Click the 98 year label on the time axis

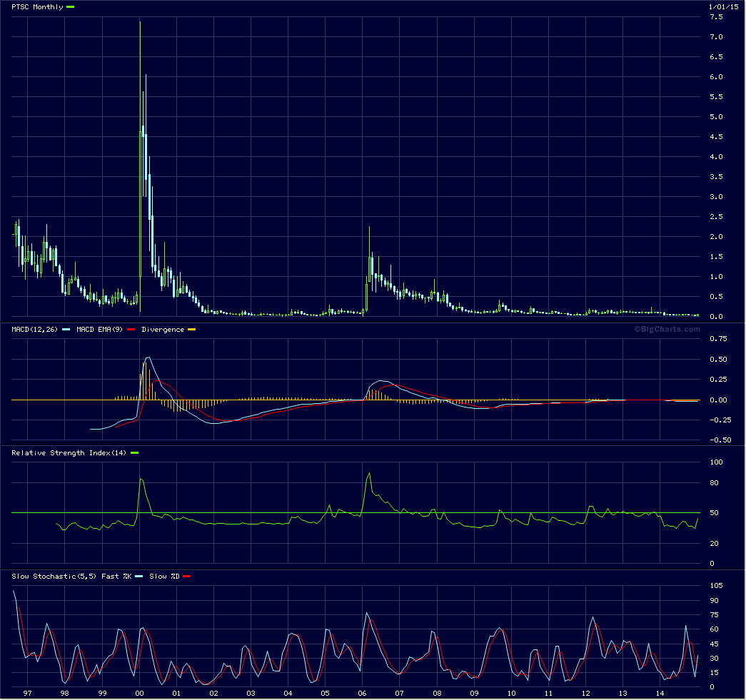click(65, 693)
